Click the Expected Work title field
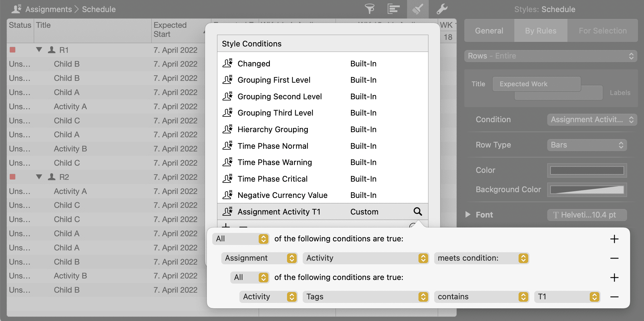 pyautogui.click(x=536, y=84)
